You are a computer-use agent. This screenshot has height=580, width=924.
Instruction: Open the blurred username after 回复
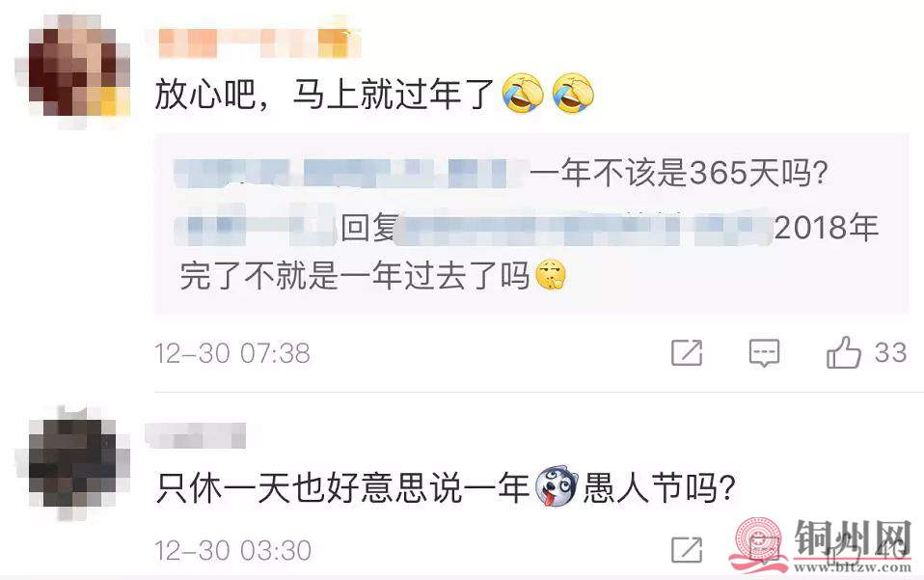pyautogui.click(x=584, y=229)
